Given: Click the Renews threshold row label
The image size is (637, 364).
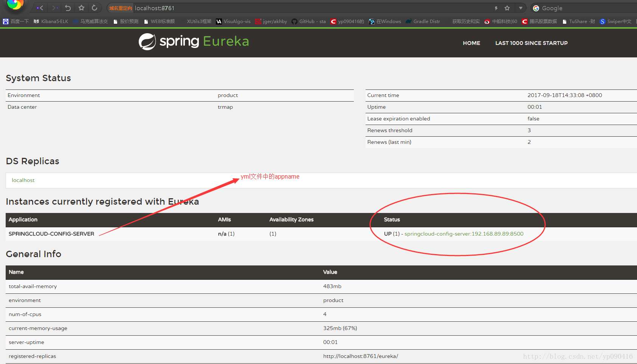Looking at the screenshot, I should coord(390,130).
